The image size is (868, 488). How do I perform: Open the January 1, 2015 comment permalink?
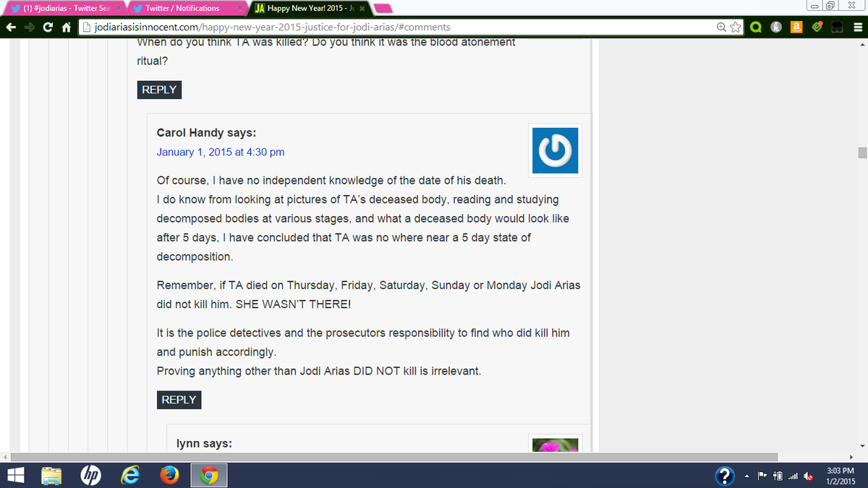[221, 152]
